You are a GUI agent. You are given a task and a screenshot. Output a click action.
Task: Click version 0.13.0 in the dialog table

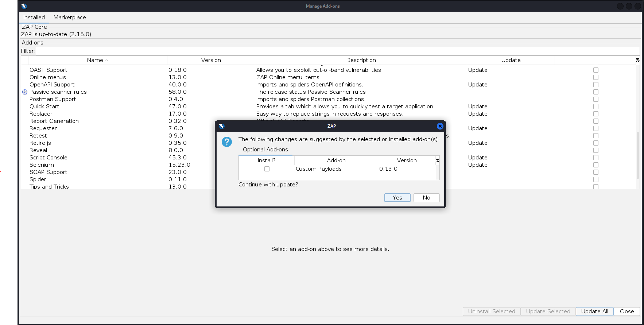[x=388, y=169]
